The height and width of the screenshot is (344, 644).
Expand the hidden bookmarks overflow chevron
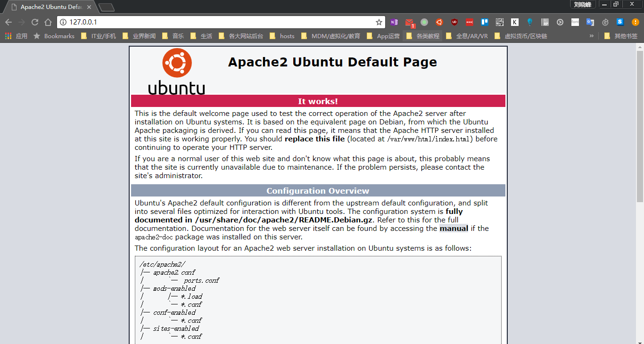[x=591, y=36]
